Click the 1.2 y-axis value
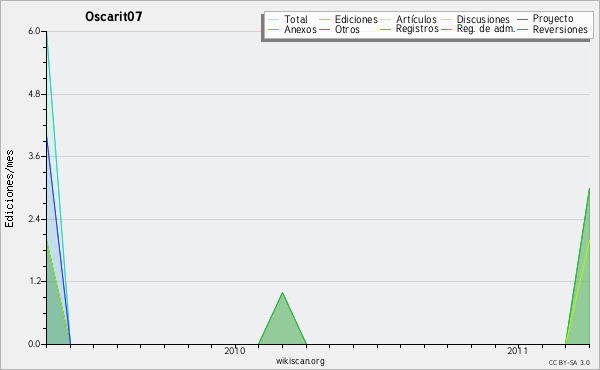 (x=34, y=281)
